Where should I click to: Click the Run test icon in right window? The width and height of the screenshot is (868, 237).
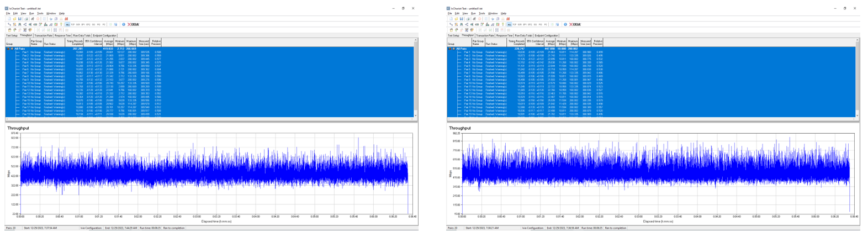tap(474, 19)
